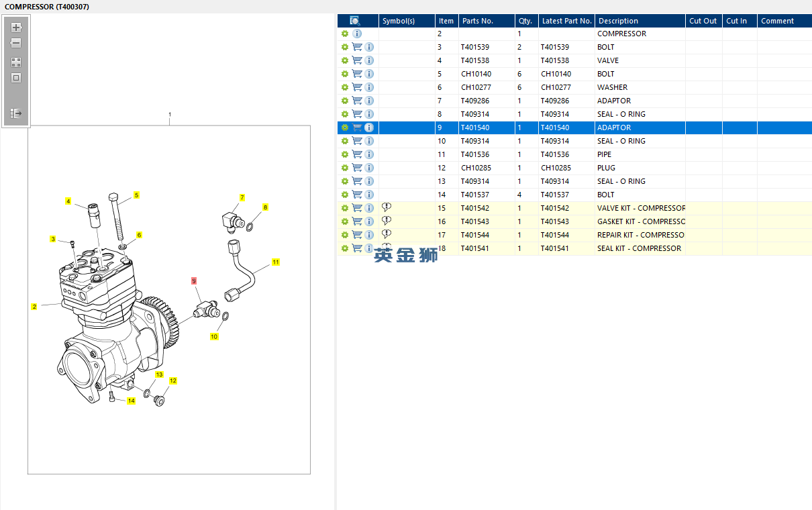
Task: Click the search icon in table header
Action: [355, 21]
